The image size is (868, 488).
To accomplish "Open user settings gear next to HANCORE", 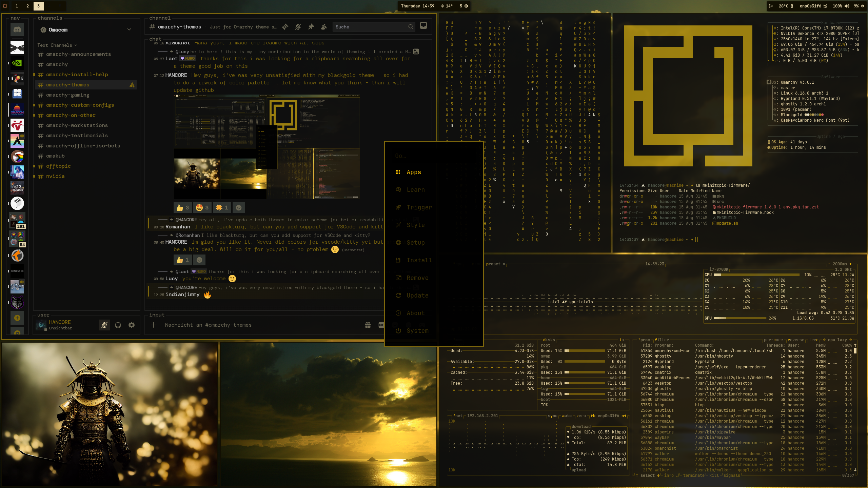I will (x=132, y=325).
